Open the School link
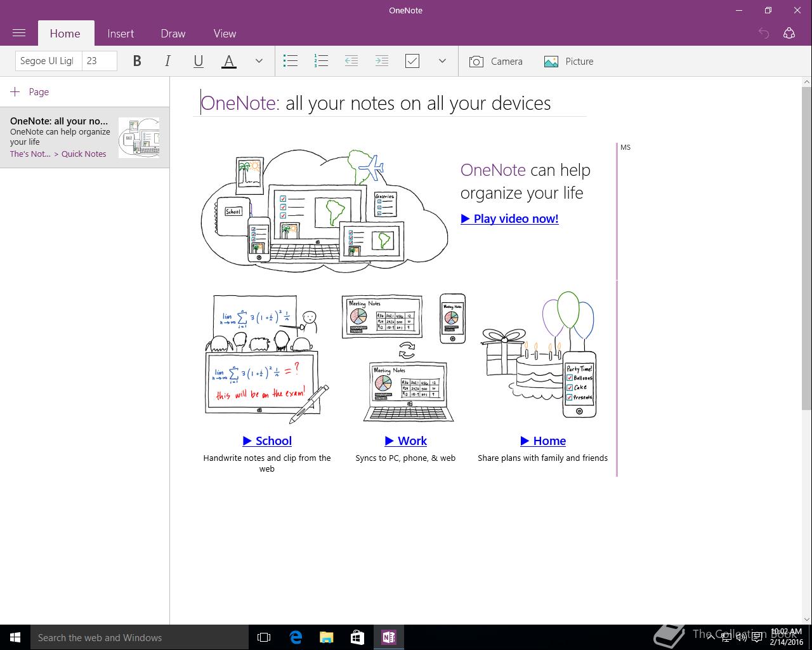812x650 pixels. pos(267,441)
